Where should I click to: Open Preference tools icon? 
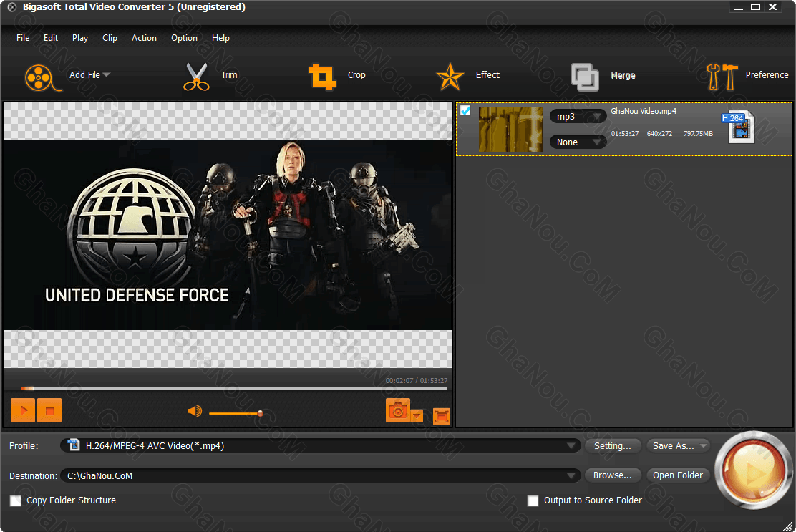[722, 77]
